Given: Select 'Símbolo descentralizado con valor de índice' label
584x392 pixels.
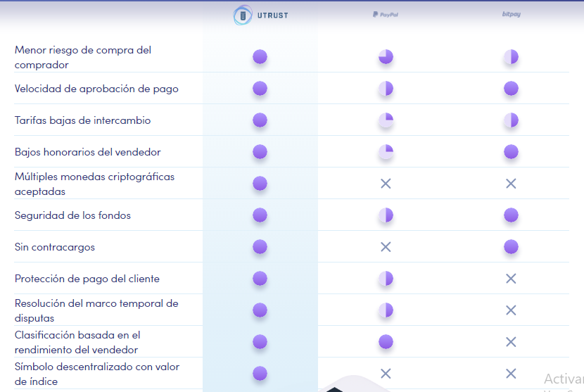Looking at the screenshot, I should coord(97,374).
